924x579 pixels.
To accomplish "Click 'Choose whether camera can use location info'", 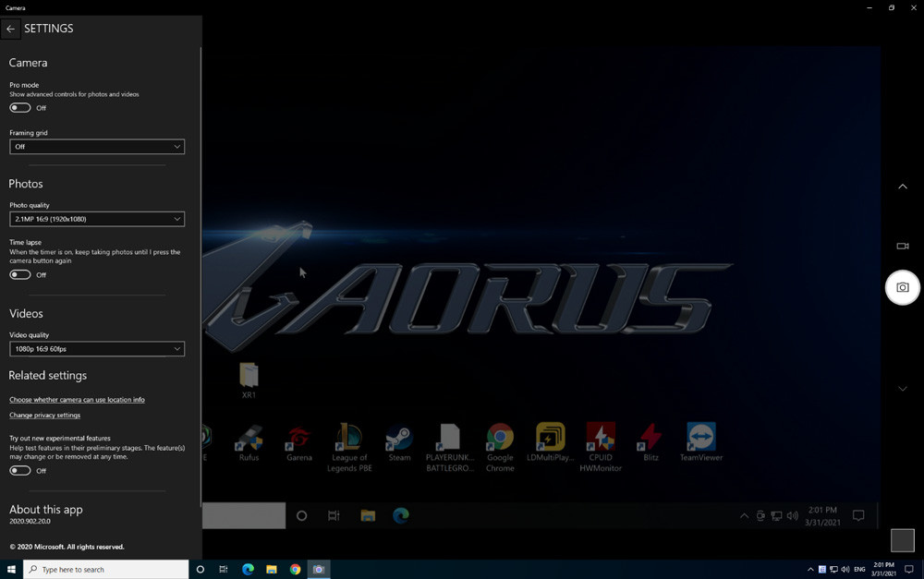I will (x=77, y=400).
